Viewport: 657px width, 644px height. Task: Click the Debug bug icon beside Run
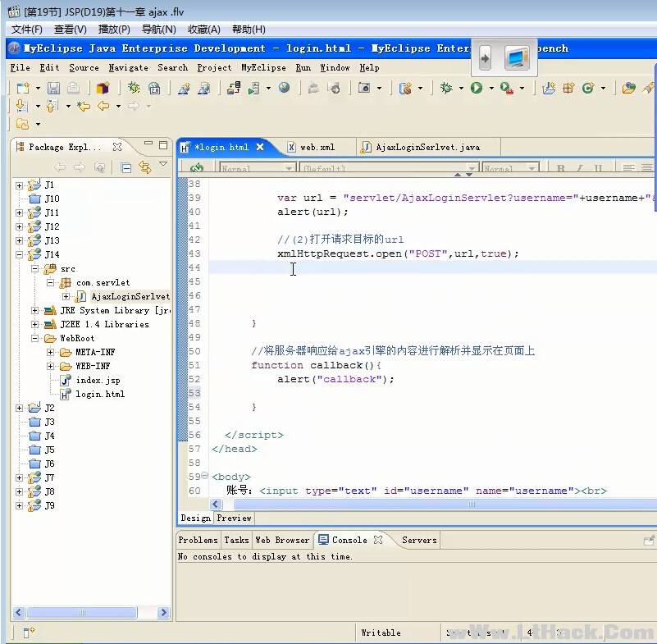(446, 88)
